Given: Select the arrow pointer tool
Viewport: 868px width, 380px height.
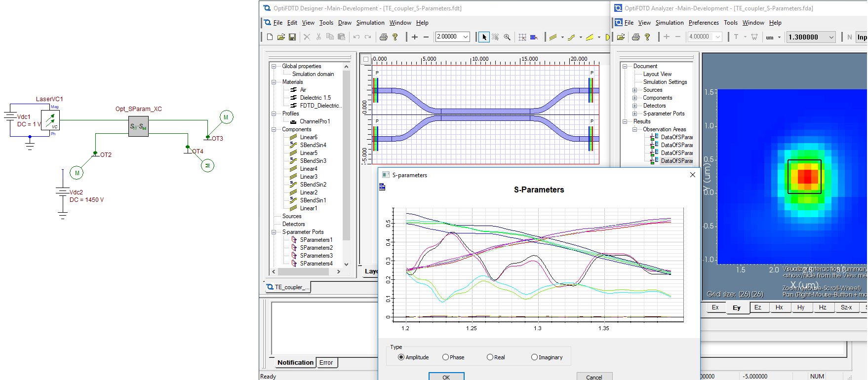Looking at the screenshot, I should (484, 37).
